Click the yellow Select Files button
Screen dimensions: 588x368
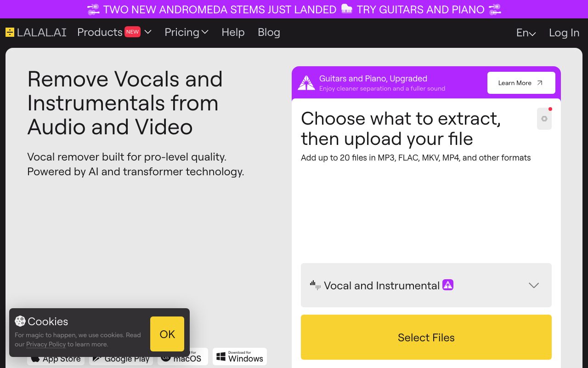click(x=426, y=337)
